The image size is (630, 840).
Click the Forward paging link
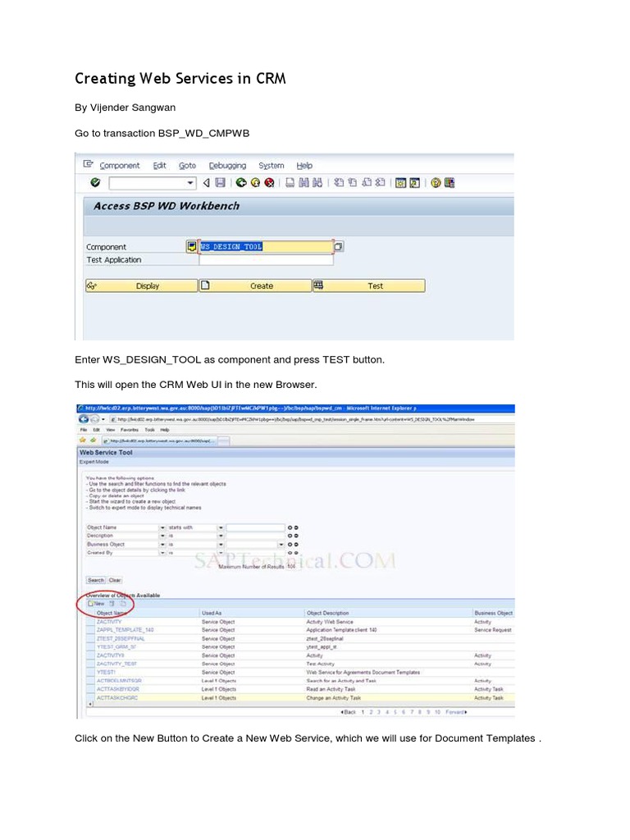tap(456, 712)
